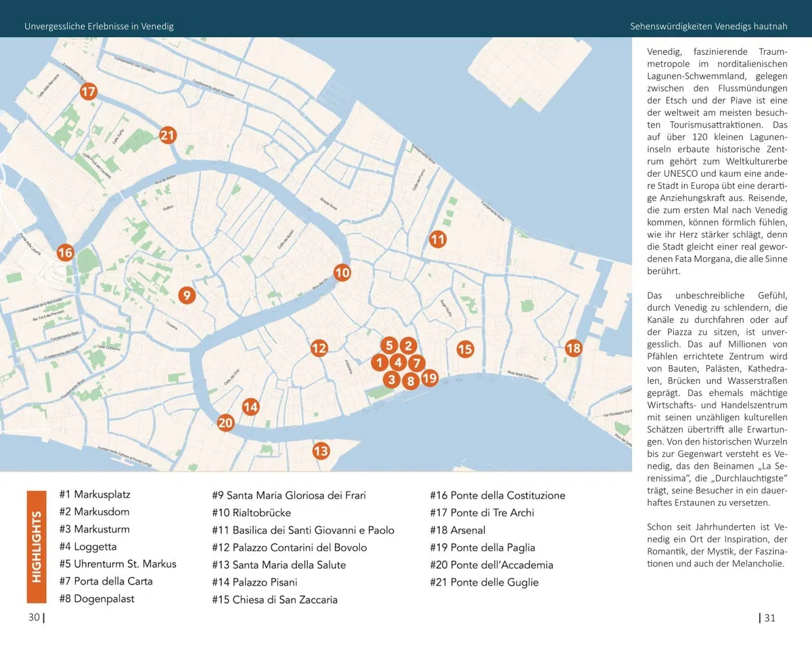The height and width of the screenshot is (650, 812).
Task: Select map marker number 11
Action: [x=438, y=239]
